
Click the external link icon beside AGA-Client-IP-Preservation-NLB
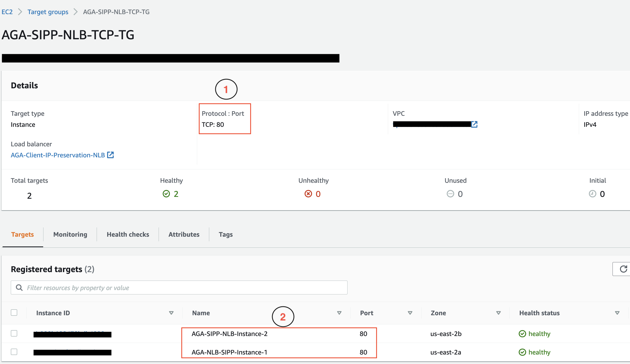click(x=111, y=155)
